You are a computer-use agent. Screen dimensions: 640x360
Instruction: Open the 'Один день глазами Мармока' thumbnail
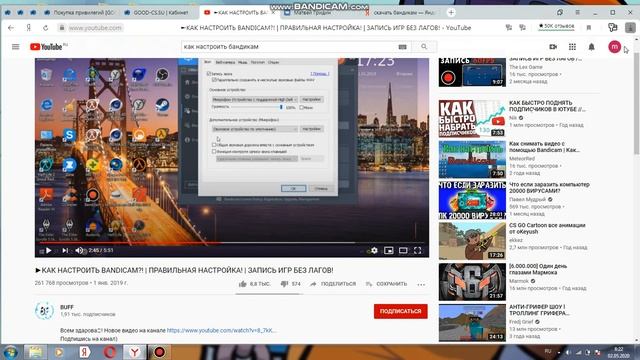(x=472, y=282)
